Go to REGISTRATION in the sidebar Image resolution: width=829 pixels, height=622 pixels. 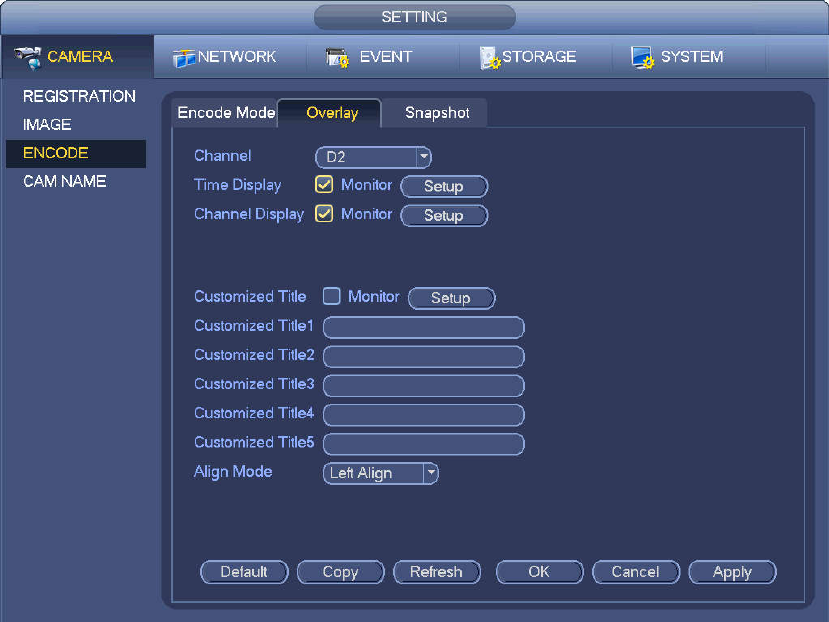pos(79,96)
